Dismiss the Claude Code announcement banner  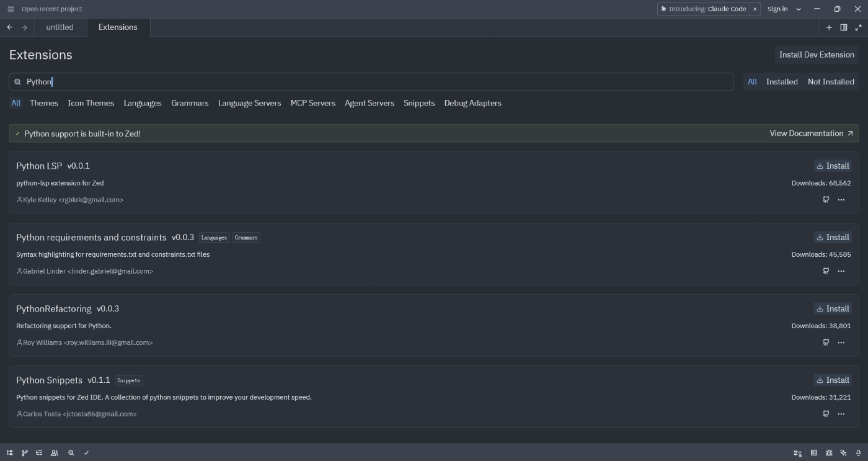755,9
